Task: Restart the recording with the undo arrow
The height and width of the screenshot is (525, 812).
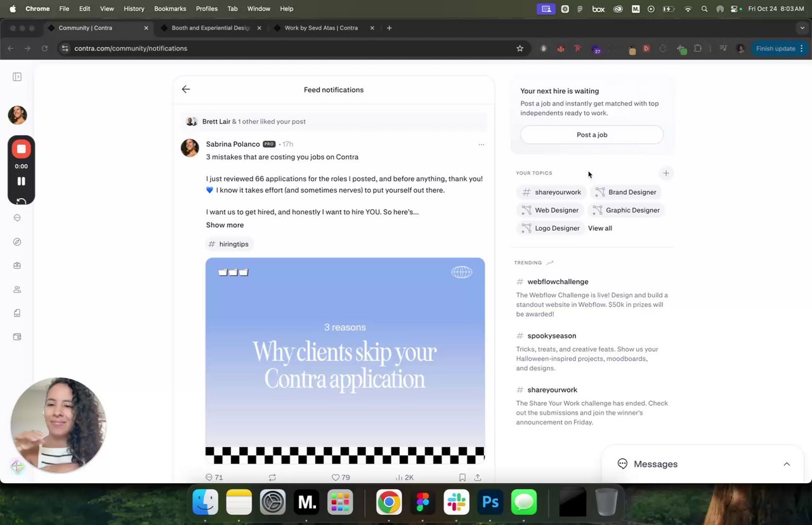Action: pos(21,201)
